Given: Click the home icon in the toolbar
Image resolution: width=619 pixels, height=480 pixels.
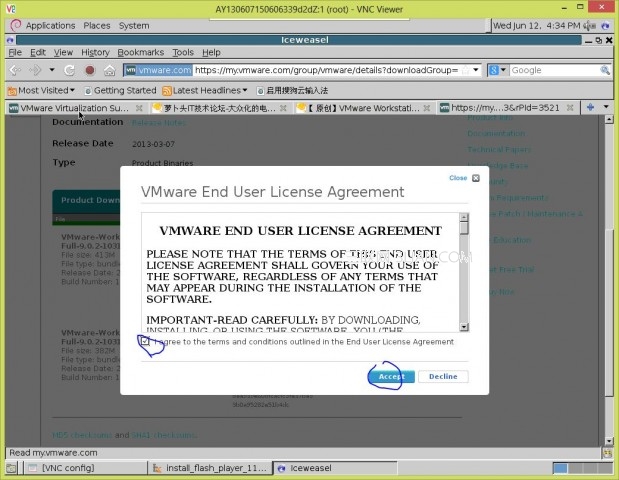Looking at the screenshot, I should (110, 70).
